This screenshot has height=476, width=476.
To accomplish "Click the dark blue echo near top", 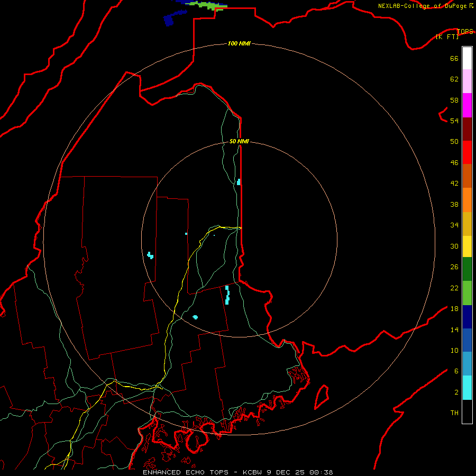I will 174,18.
